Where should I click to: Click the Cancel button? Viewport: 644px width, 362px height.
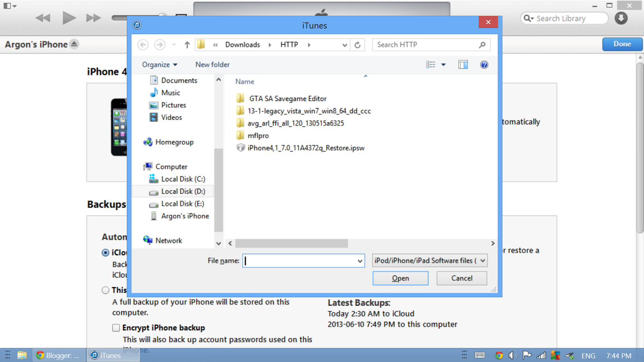(462, 278)
